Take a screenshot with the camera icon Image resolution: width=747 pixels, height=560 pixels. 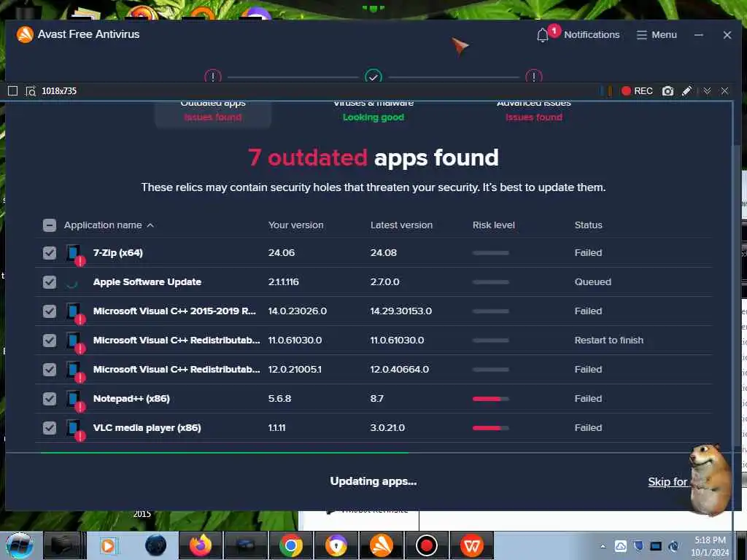coord(668,91)
